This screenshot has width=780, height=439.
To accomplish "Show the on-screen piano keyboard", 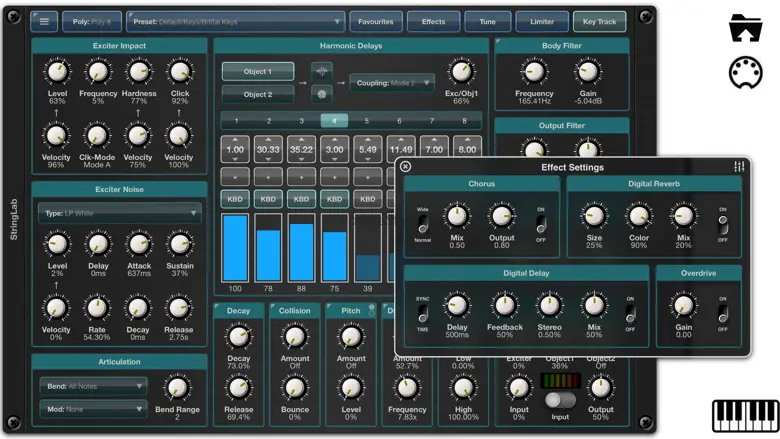I will (745, 415).
